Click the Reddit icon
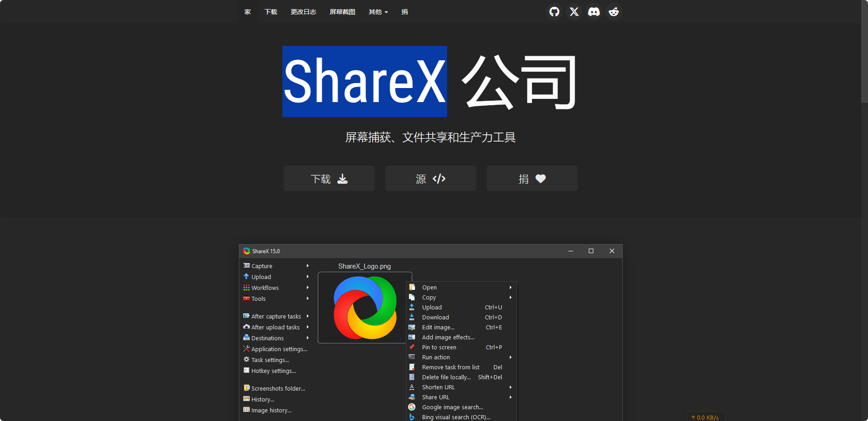Image resolution: width=868 pixels, height=421 pixels. [614, 12]
